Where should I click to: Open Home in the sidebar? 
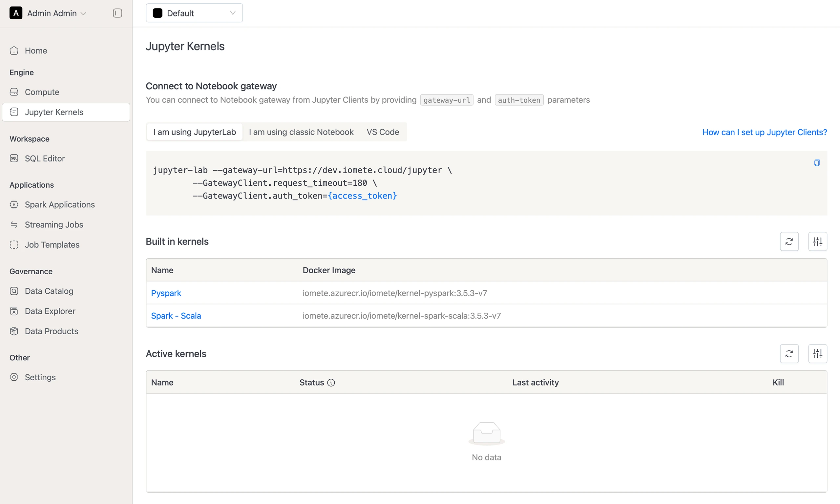click(x=66, y=51)
